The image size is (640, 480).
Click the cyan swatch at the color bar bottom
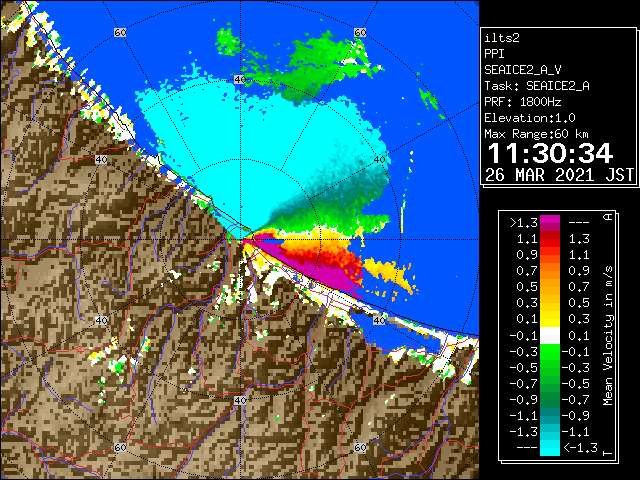(550, 447)
